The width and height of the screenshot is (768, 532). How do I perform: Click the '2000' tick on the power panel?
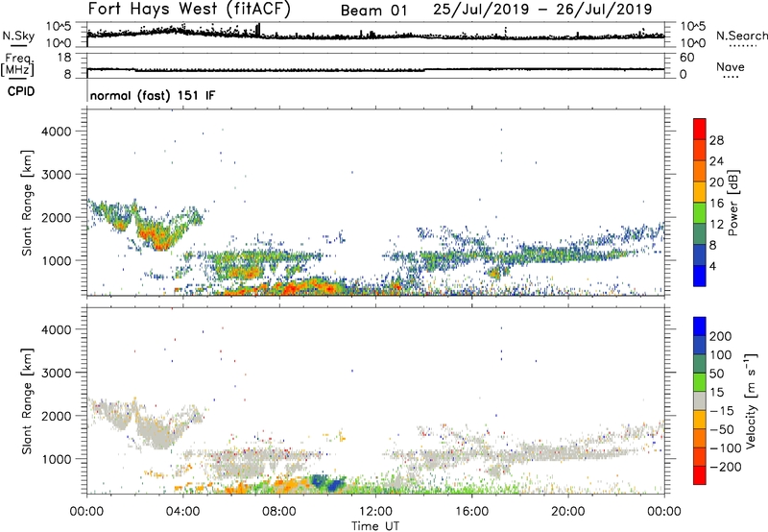[57, 217]
